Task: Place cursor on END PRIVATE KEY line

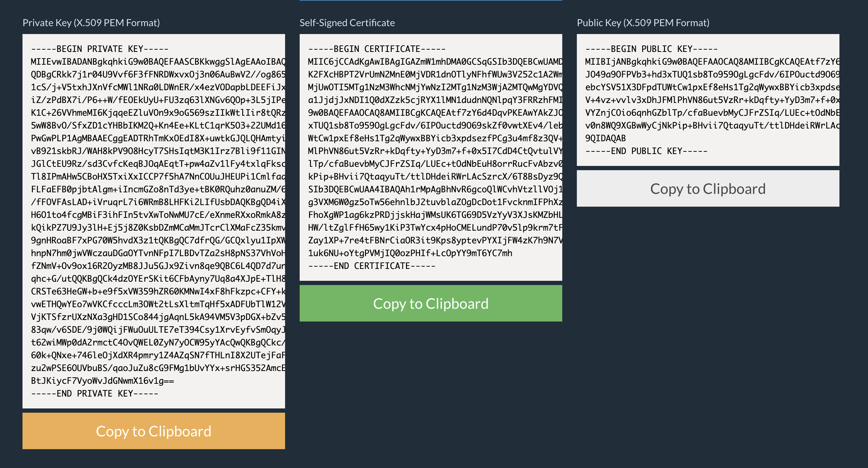Action: point(95,393)
